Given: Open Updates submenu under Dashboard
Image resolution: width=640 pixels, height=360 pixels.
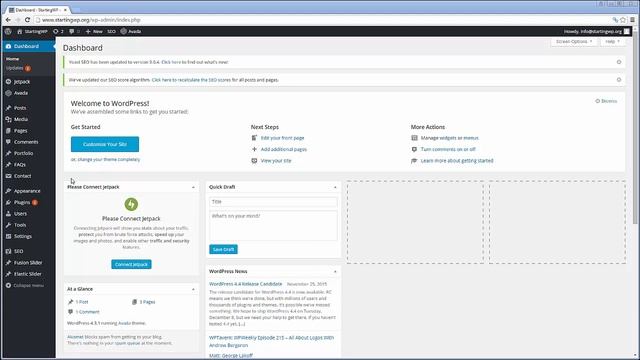Looking at the screenshot, I should pos(18,68).
